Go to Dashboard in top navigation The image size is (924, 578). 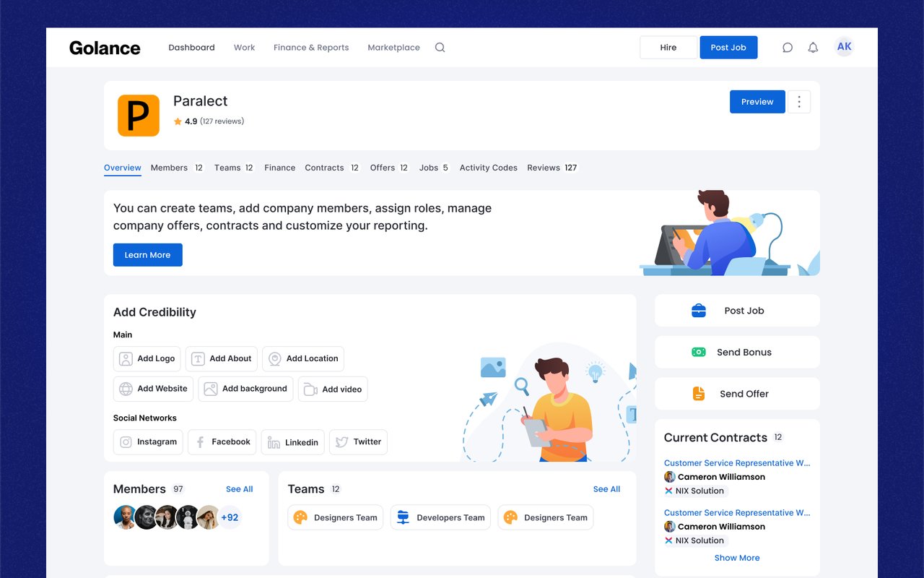point(191,48)
